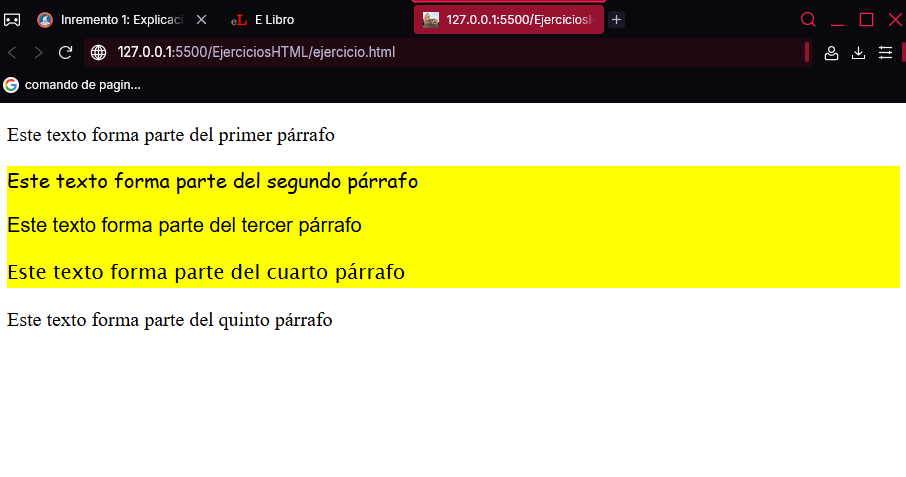The height and width of the screenshot is (477, 906).
Task: Click the primer párrafo text
Action: tap(171, 135)
